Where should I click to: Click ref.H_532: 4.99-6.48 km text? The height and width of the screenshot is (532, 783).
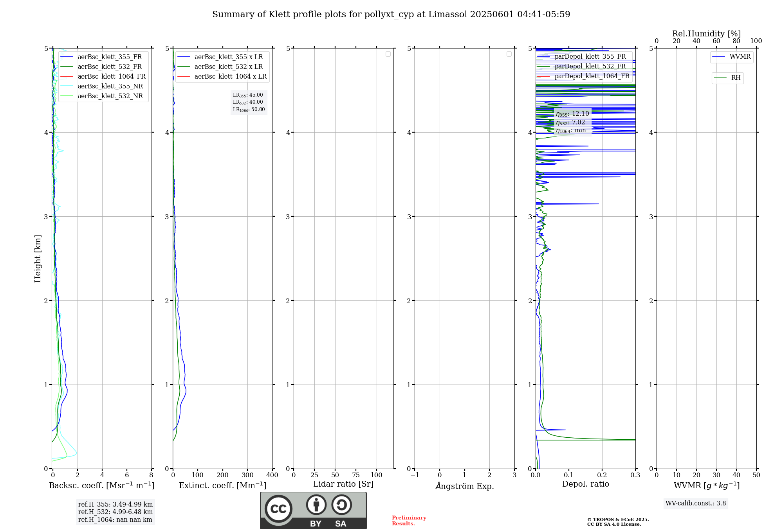(x=115, y=512)
